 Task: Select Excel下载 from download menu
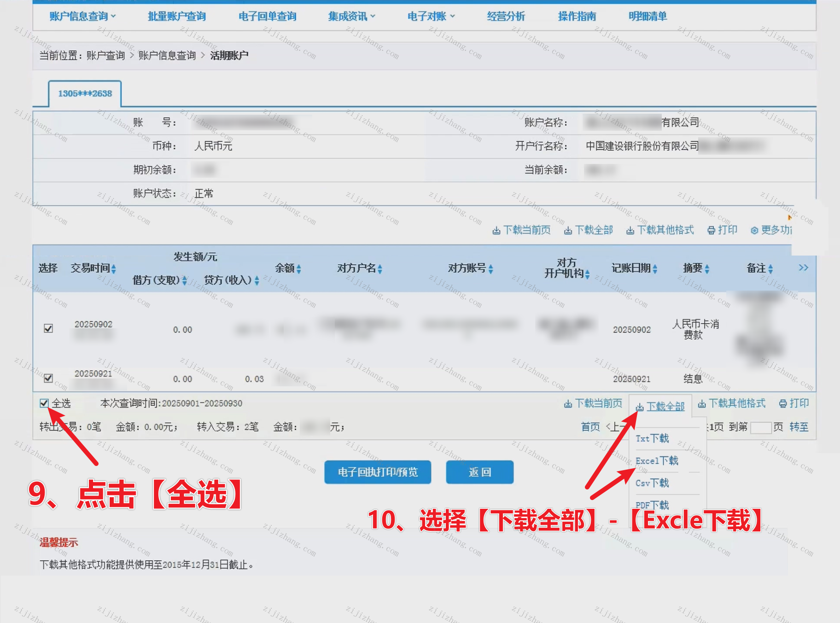pyautogui.click(x=657, y=460)
